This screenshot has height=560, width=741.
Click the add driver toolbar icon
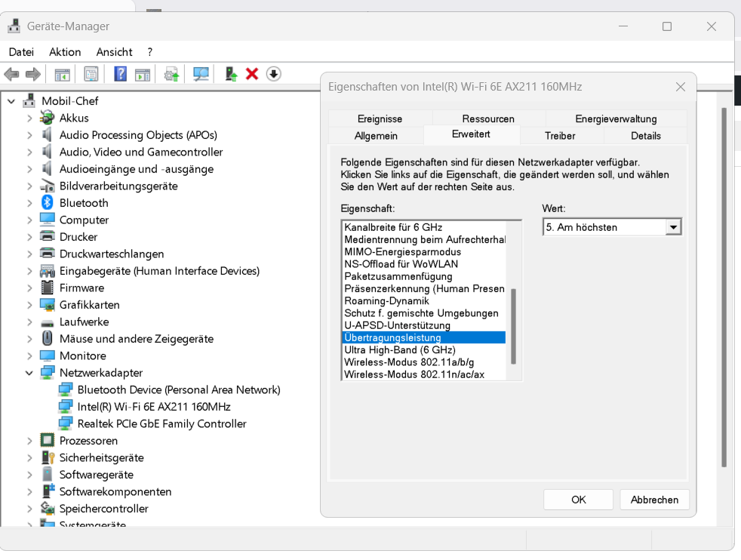(x=231, y=74)
